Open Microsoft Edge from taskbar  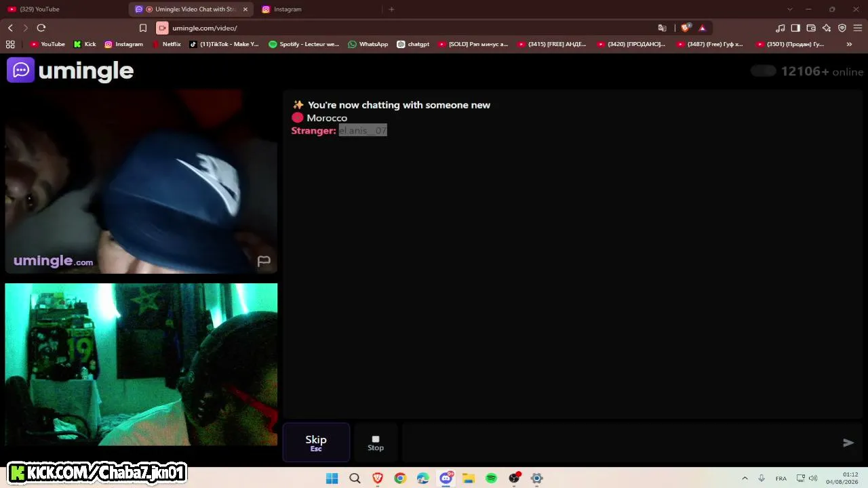point(423,479)
